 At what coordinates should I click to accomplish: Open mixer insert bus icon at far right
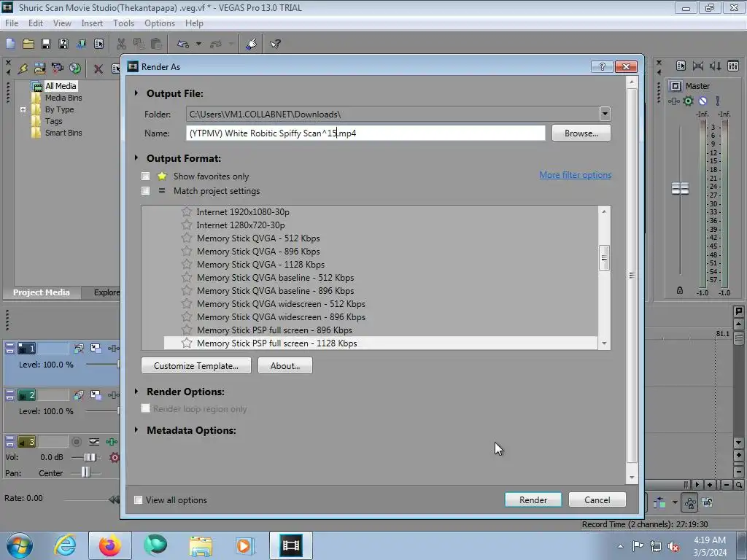(733, 66)
